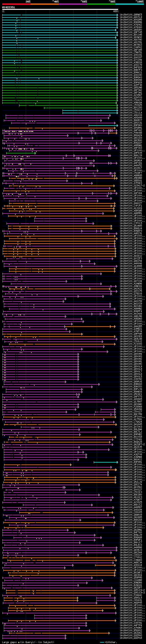Click the UniRef100_C5Y027 label
146x644 pixels.
pyautogui.click(x=131, y=411)
